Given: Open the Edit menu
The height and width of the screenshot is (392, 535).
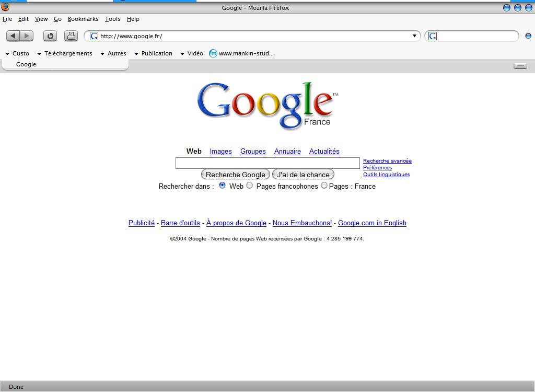Looking at the screenshot, I should coord(23,19).
